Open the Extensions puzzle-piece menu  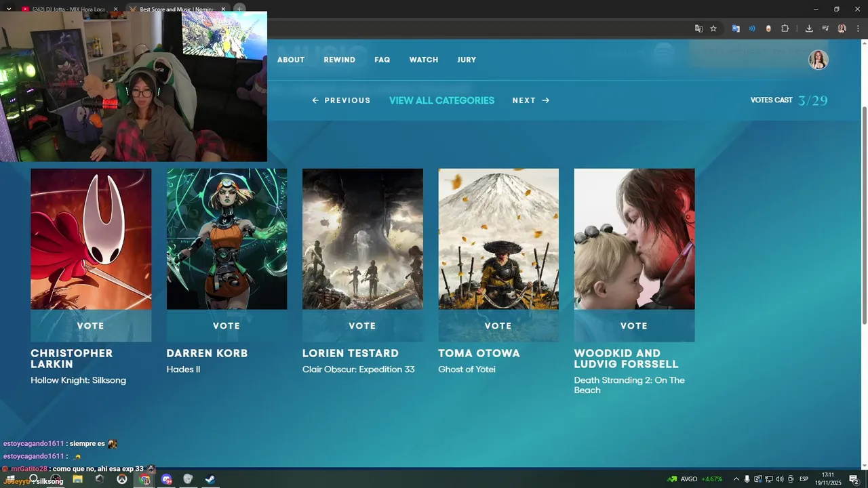(785, 28)
